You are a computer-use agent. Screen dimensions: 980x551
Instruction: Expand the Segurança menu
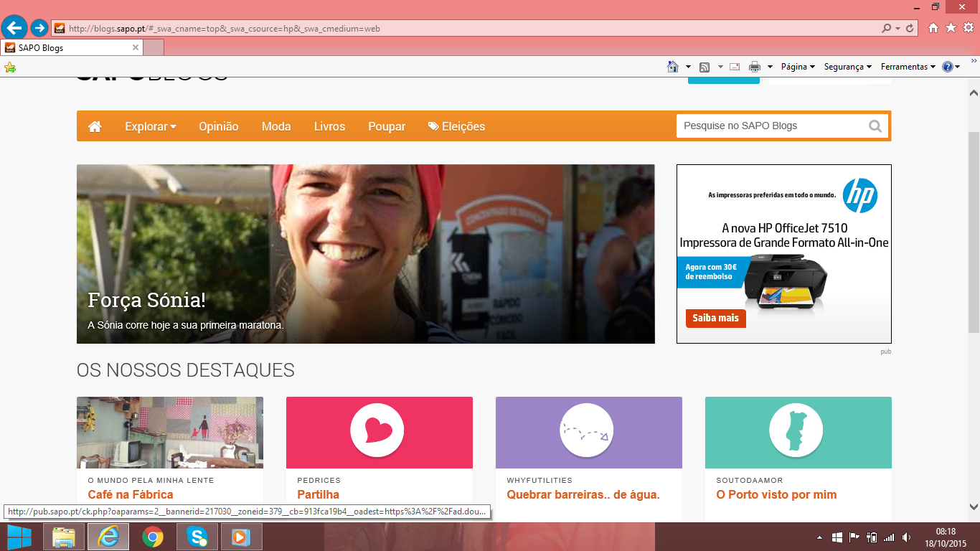tap(847, 67)
